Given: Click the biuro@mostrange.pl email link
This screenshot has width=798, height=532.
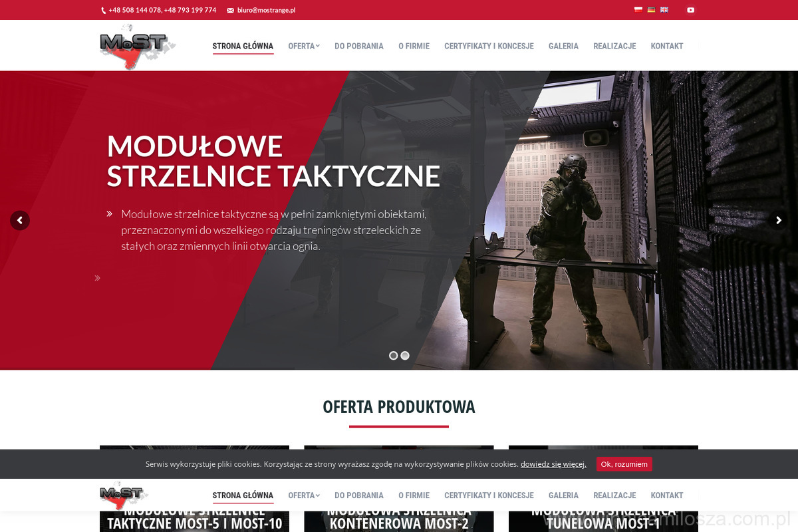Looking at the screenshot, I should (266, 10).
